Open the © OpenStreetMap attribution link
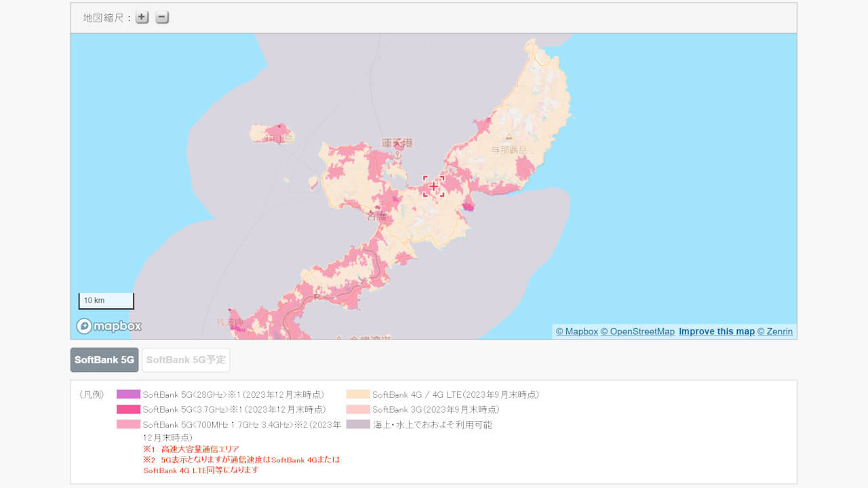The height and width of the screenshot is (488, 868). 637,331
